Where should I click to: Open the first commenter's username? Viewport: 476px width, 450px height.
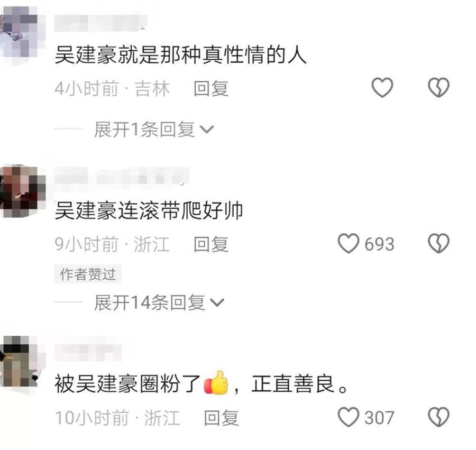(x=101, y=22)
